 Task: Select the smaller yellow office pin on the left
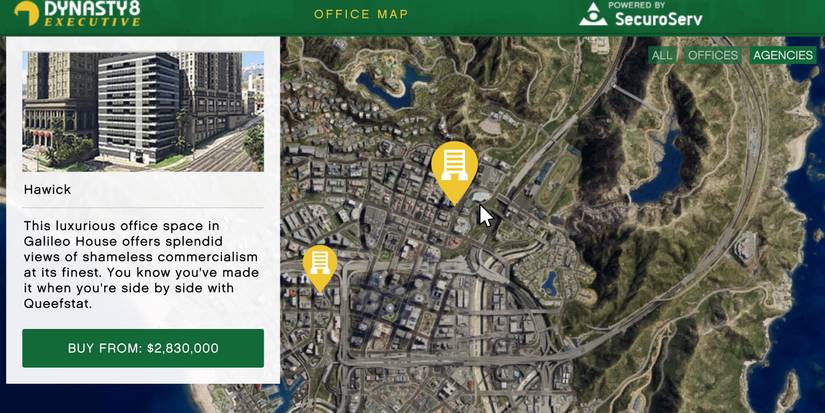(320, 264)
